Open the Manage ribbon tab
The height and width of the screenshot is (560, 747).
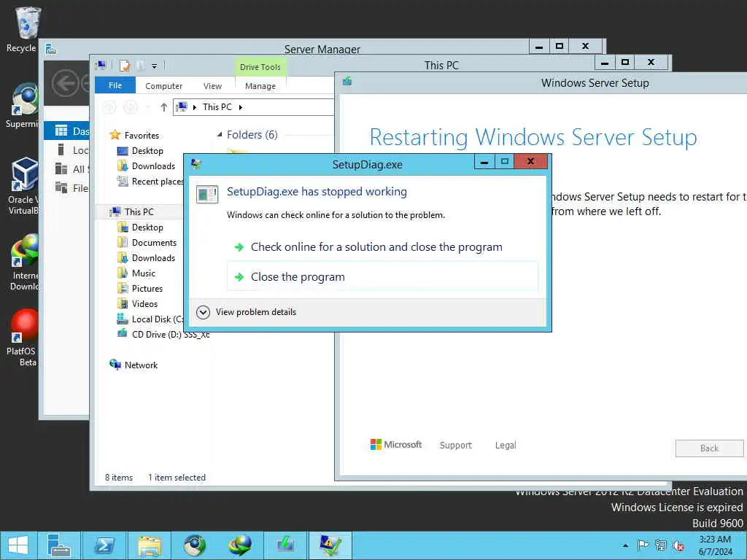[x=260, y=86]
